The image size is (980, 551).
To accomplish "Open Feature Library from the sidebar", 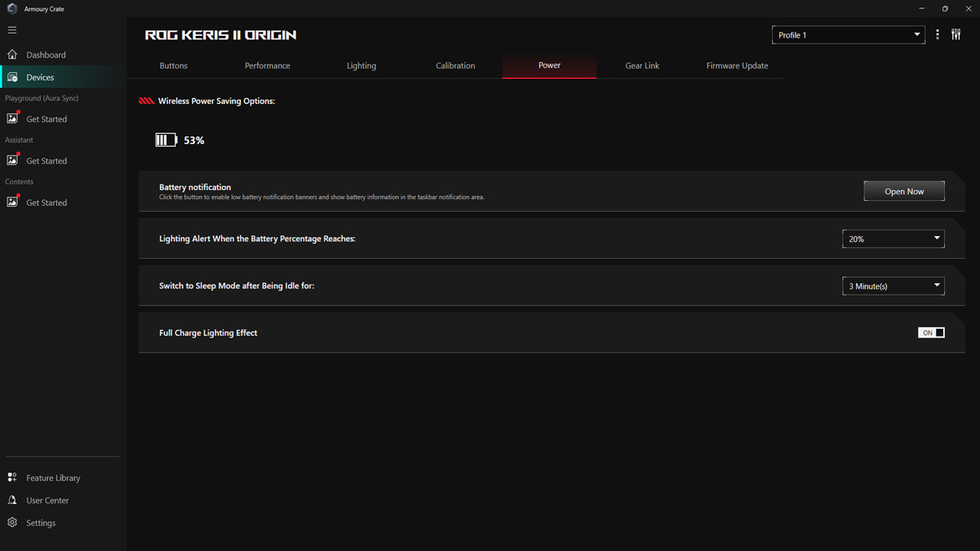I will (53, 478).
